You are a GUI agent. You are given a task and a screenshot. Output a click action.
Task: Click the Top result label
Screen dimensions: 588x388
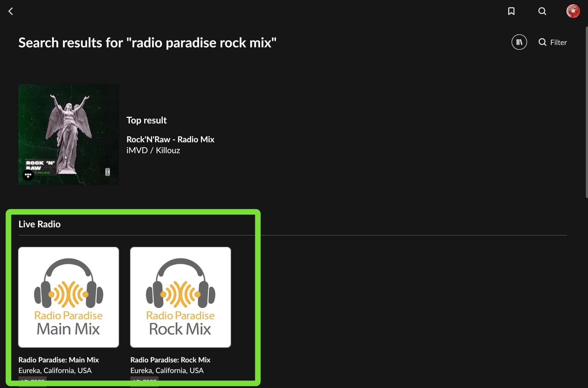(x=146, y=120)
